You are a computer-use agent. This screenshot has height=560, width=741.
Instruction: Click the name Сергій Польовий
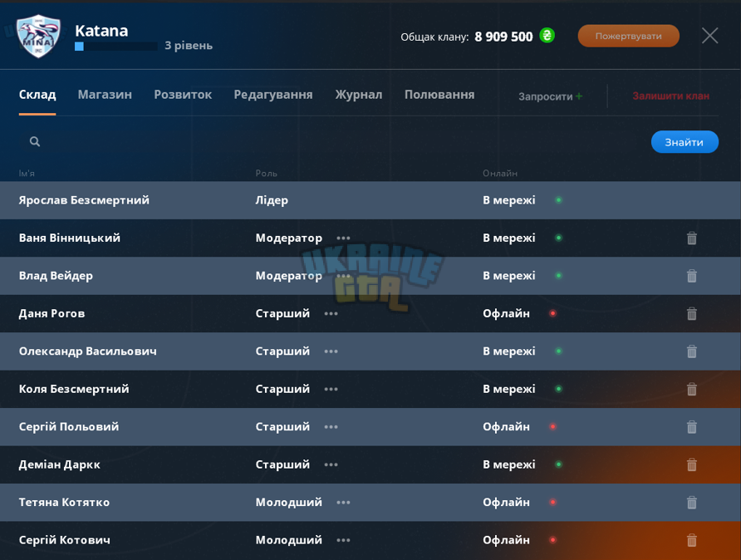(x=69, y=427)
